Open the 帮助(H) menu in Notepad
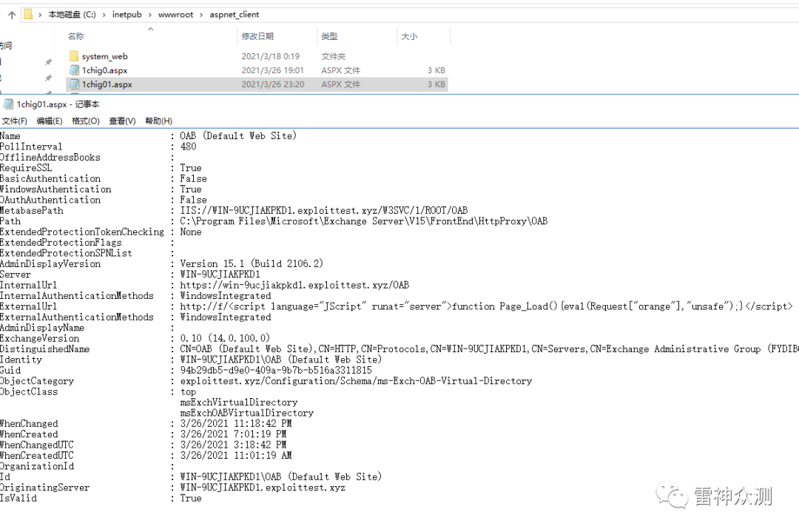799x532 pixels. tap(158, 121)
